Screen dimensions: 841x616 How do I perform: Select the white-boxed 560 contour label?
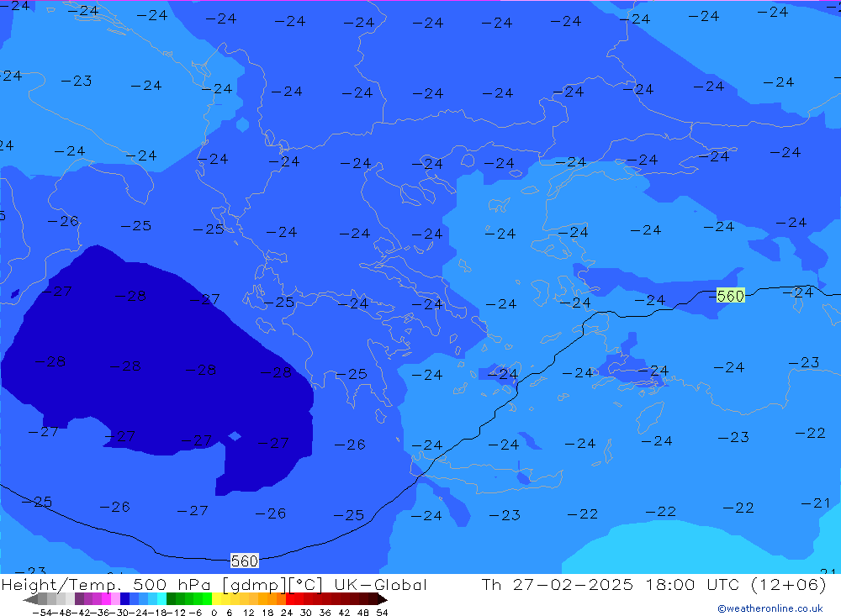click(245, 561)
